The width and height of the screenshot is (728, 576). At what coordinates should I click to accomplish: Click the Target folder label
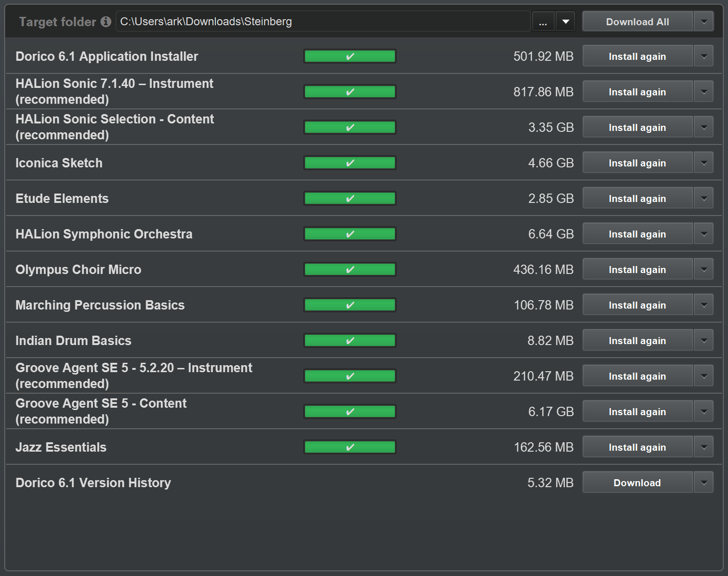tap(57, 22)
